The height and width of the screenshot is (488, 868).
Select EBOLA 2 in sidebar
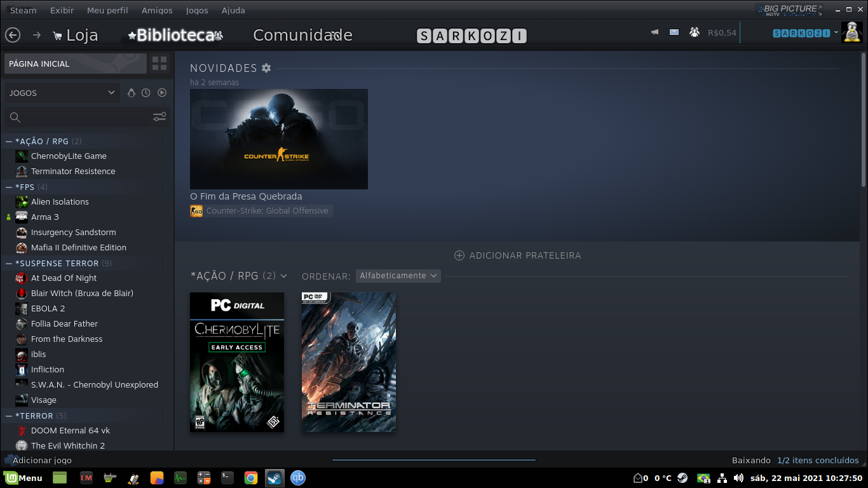click(48, 309)
